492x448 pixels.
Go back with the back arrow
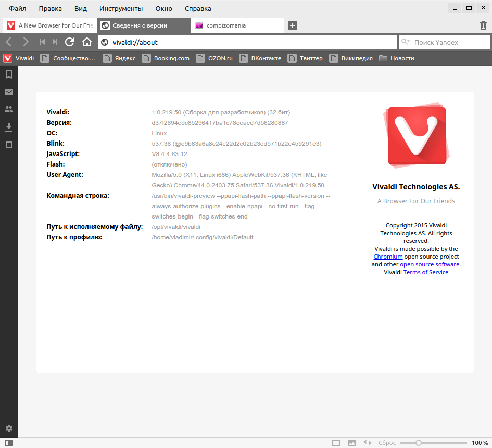pyautogui.click(x=9, y=42)
